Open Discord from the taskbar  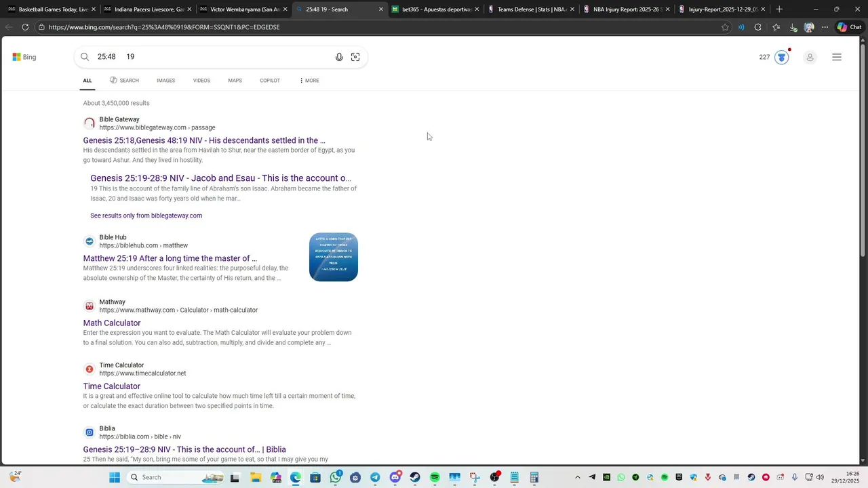pos(395,477)
